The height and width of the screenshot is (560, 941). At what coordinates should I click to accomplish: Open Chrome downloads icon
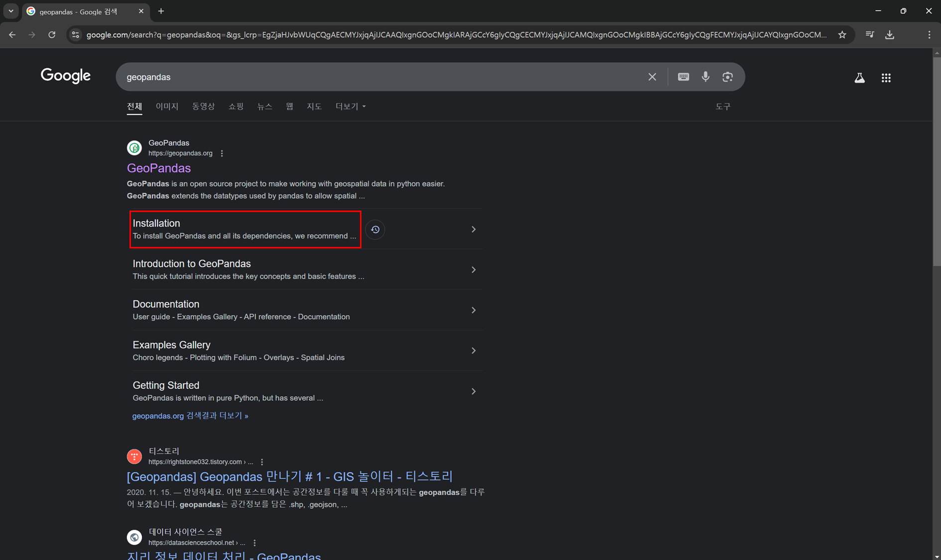pos(890,35)
